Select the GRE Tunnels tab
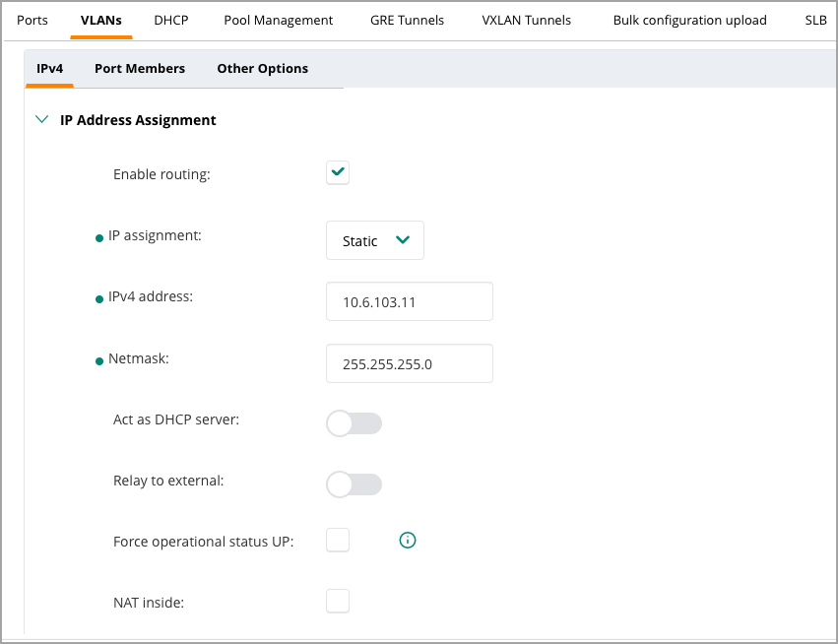This screenshot has height=644, width=838. [408, 21]
